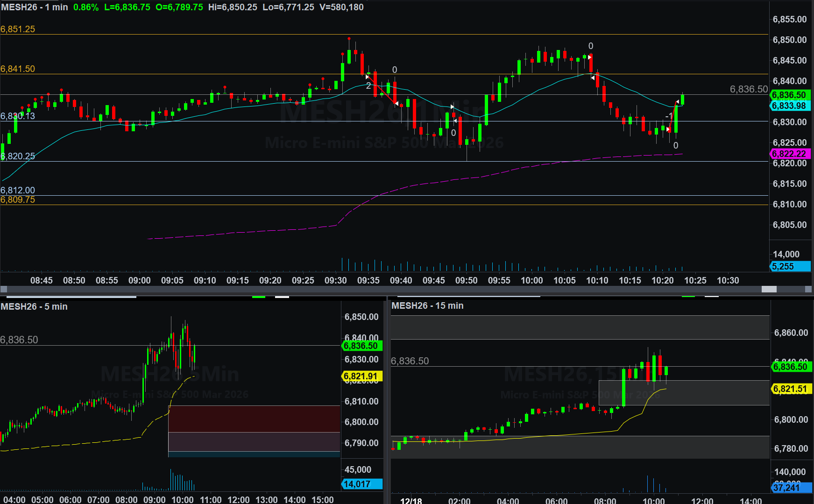Click the green 6,836.50 price tag on 1-min axis
Viewport: 814px width, 504px height.
[789, 95]
